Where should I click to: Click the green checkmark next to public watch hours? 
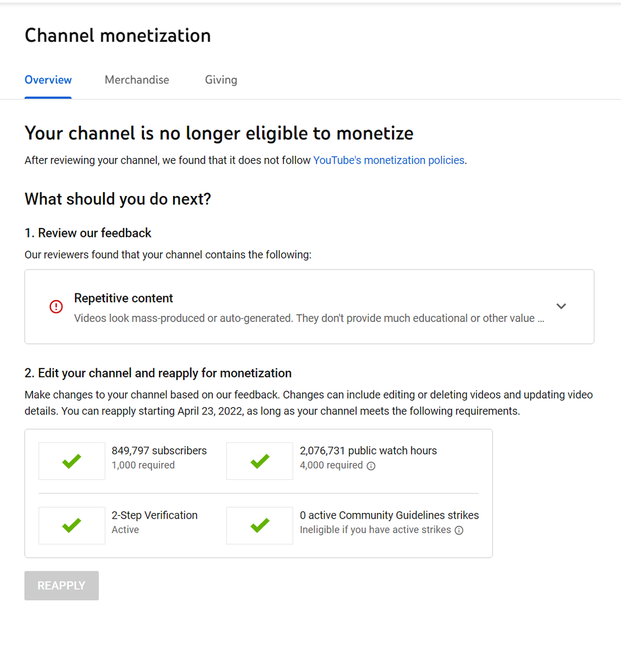[x=260, y=461]
